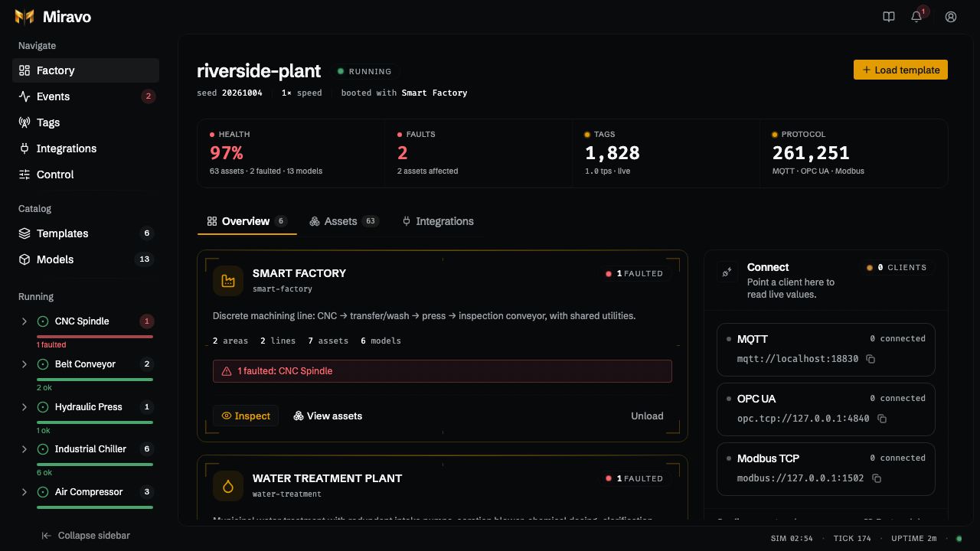This screenshot has width=980, height=551.
Task: Click the Water Treatment Plant droplet icon
Action: pyautogui.click(x=228, y=486)
